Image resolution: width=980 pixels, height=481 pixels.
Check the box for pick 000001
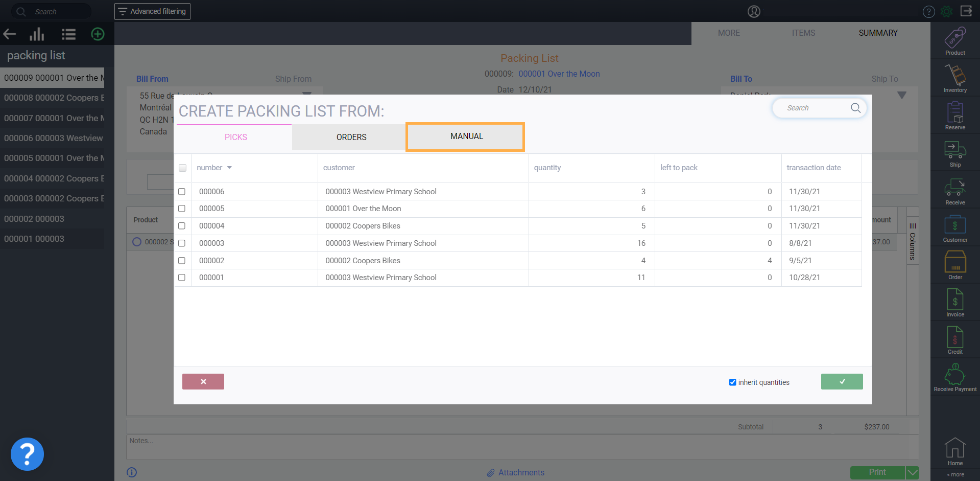coord(182,278)
